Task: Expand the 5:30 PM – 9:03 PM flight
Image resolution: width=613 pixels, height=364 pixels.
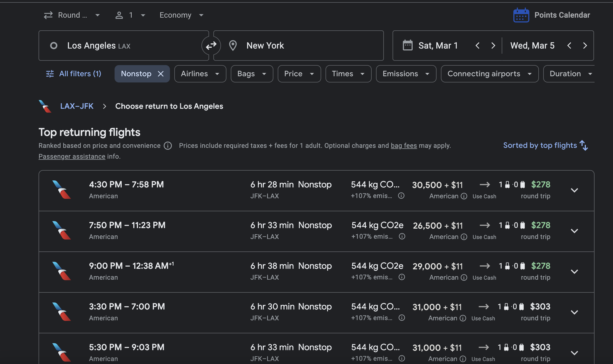Action: [574, 353]
